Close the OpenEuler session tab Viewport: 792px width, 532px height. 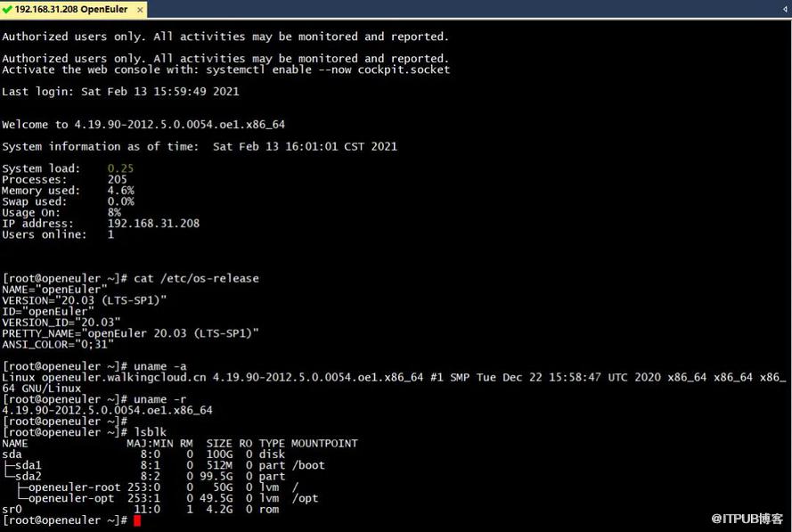(x=140, y=10)
